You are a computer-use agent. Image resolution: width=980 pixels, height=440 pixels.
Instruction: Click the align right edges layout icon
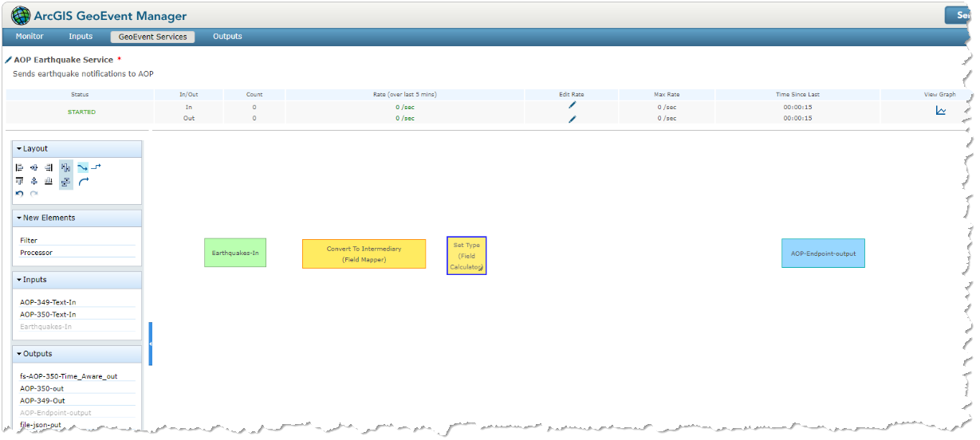(x=49, y=167)
